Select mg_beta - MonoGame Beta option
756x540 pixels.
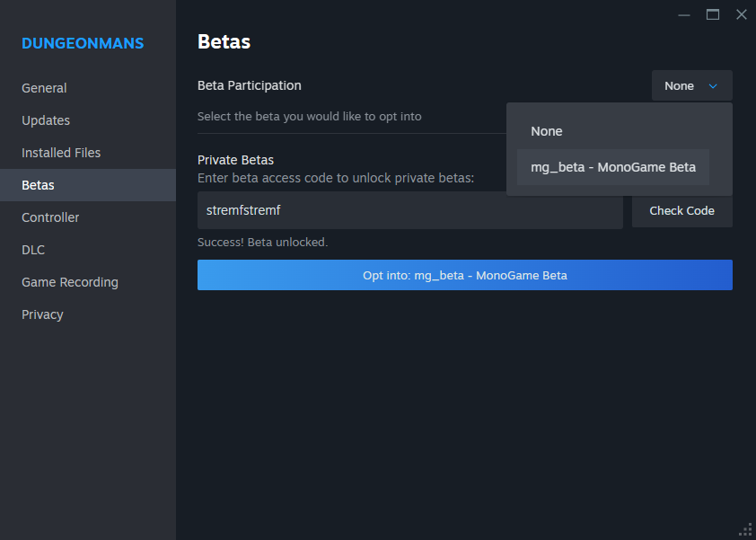(613, 167)
